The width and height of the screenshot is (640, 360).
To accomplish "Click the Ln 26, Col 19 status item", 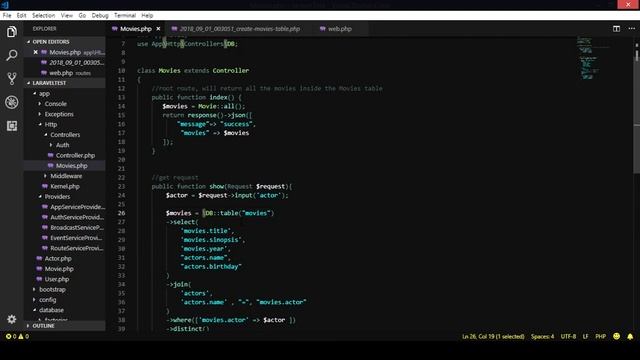I will (x=493, y=336).
